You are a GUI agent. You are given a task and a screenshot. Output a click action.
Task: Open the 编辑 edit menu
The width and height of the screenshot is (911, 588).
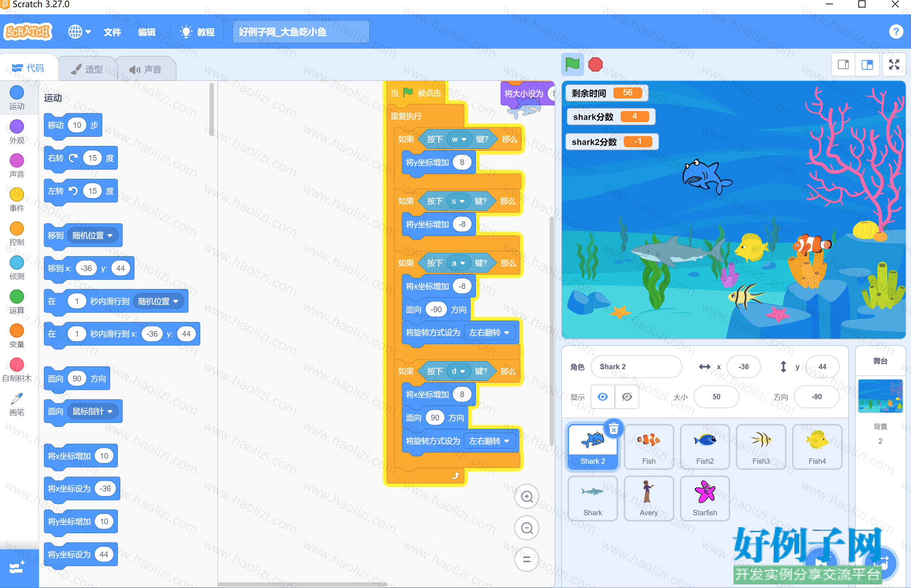click(146, 32)
